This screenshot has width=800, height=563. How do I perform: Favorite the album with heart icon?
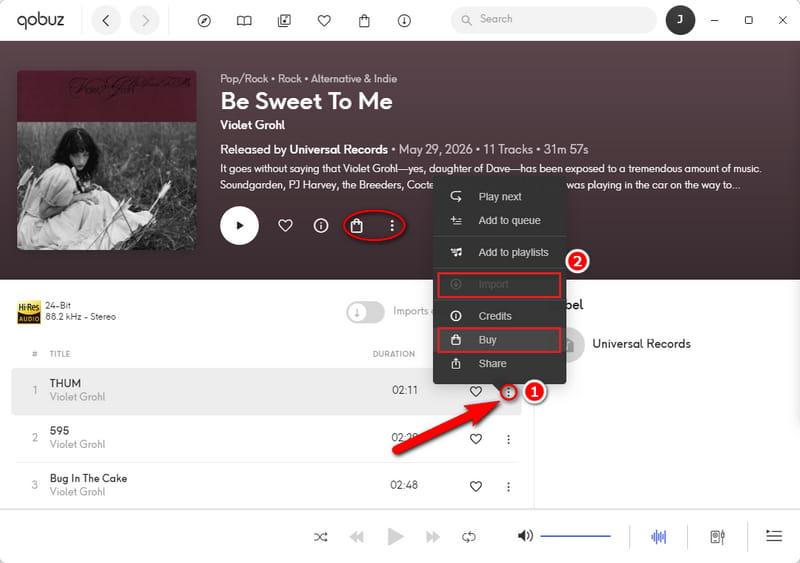coord(285,225)
